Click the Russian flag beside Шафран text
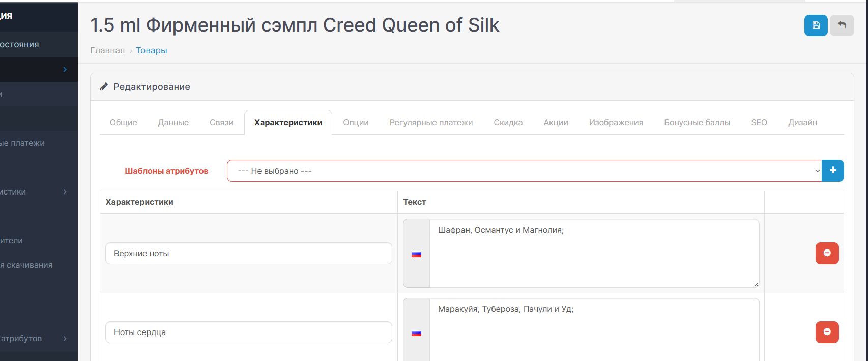This screenshot has width=868, height=361. [416, 254]
